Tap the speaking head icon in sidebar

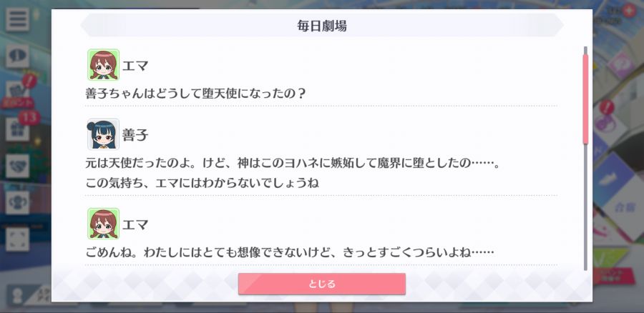click(17, 203)
